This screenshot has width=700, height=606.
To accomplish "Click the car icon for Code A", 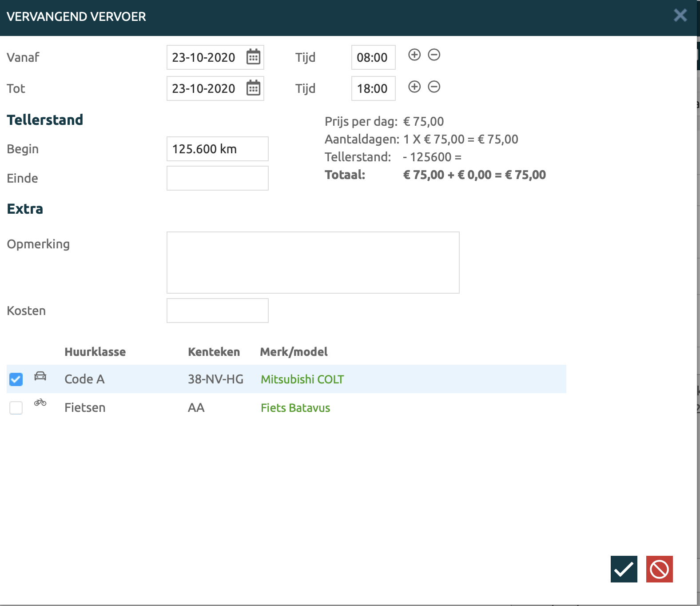I will 40,376.
